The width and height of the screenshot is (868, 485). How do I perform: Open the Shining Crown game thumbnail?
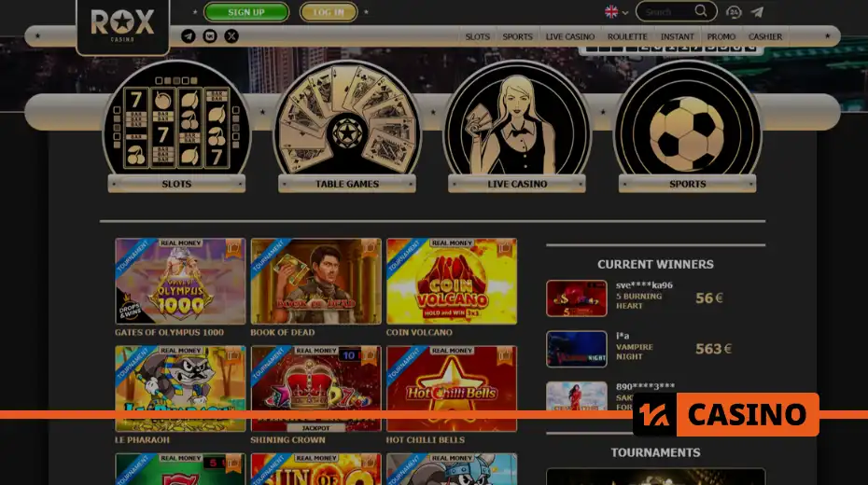tap(315, 389)
